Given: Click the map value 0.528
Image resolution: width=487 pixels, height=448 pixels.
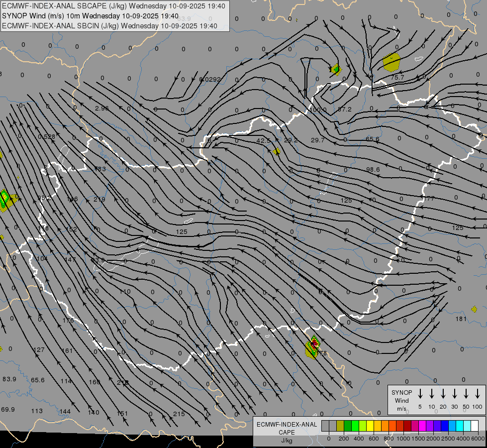Looking at the screenshot, I should [x=47, y=137].
